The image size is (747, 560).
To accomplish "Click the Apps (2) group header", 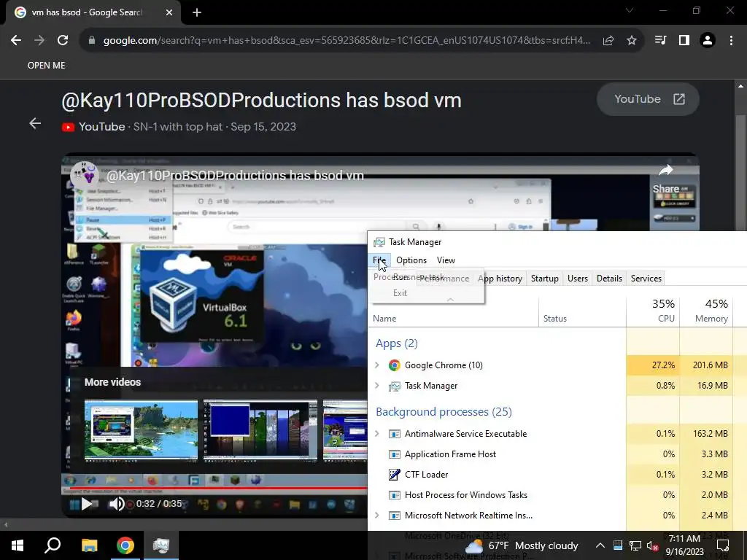I will 396,343.
